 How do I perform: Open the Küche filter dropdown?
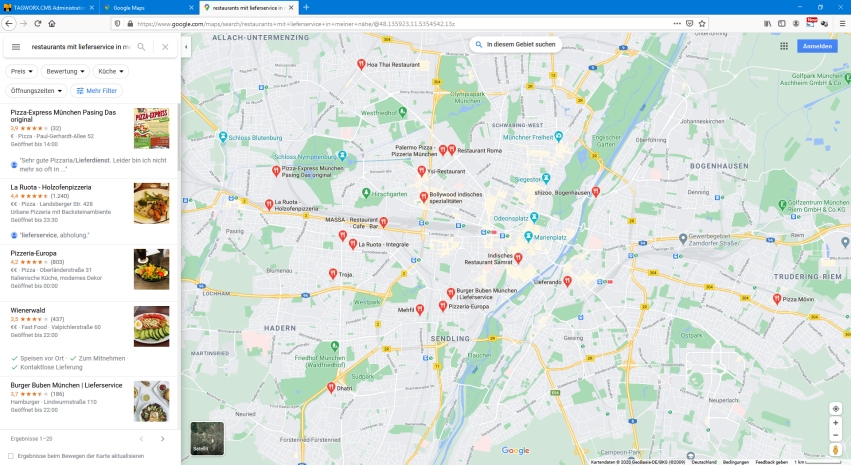110,71
